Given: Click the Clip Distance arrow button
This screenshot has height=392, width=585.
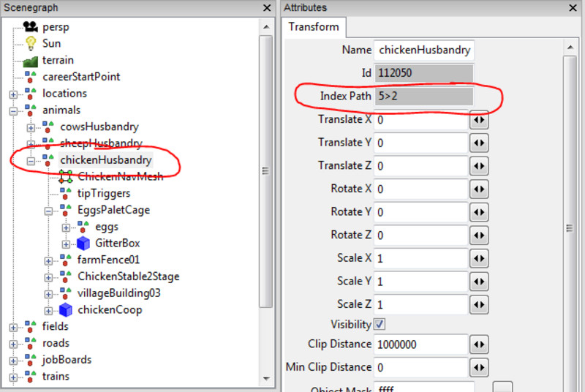Looking at the screenshot, I should (x=479, y=344).
